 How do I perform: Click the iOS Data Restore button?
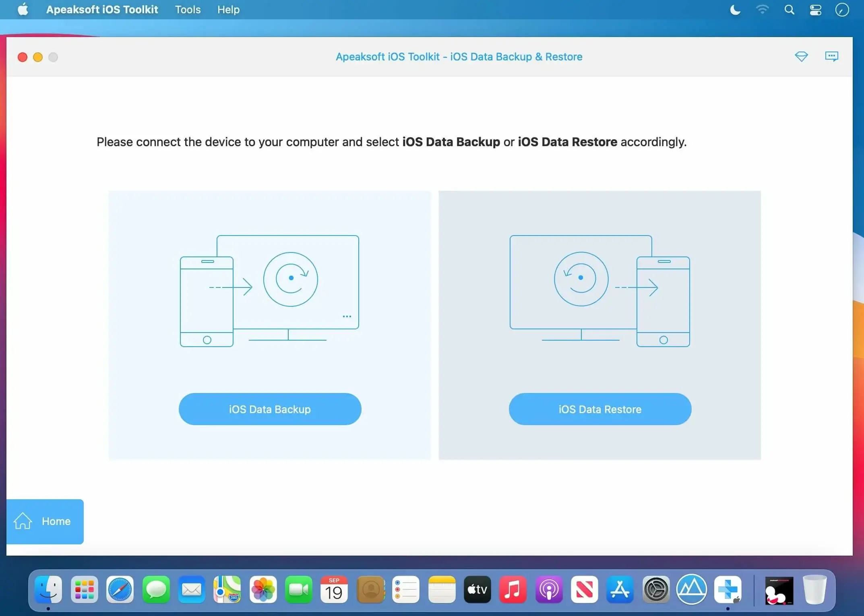tap(600, 409)
